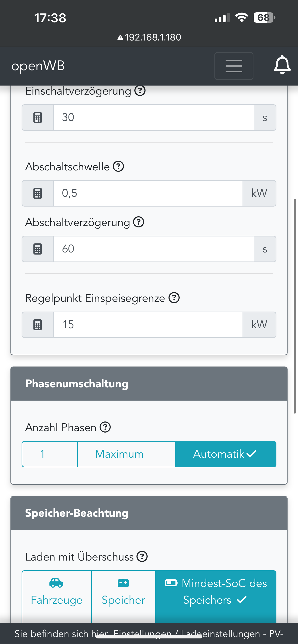
Task: Tap the 192.168.1.180 address bar
Action: (x=149, y=37)
